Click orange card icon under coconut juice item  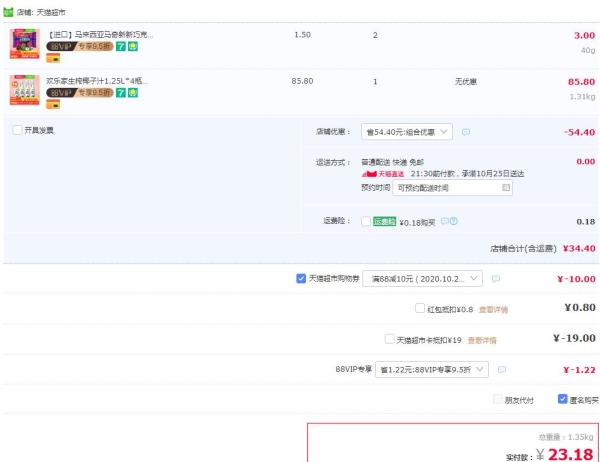tap(53, 104)
